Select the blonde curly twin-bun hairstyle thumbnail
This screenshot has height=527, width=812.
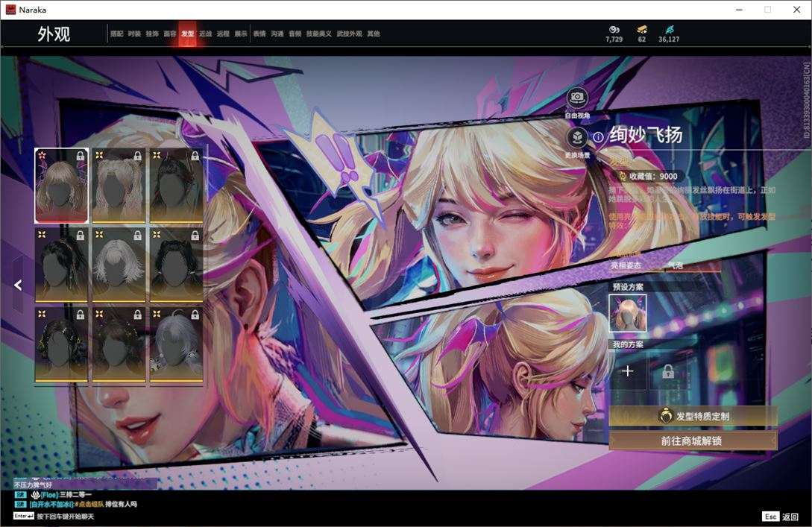click(x=119, y=186)
